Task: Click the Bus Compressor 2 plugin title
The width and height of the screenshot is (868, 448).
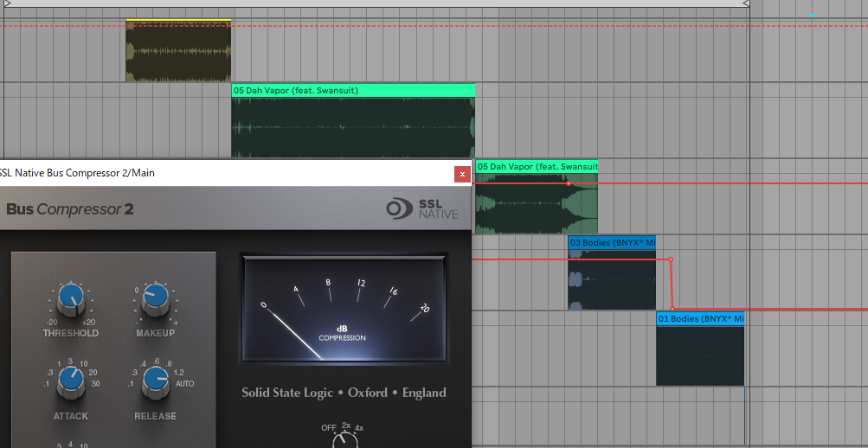Action: [x=70, y=209]
